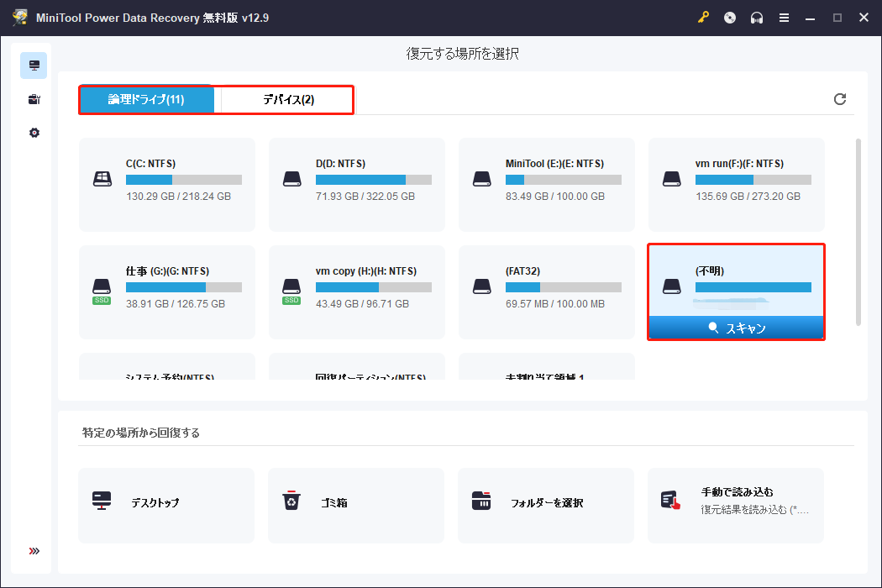Click vm copy (H:)(H: NTFS) drive name

coord(366,271)
